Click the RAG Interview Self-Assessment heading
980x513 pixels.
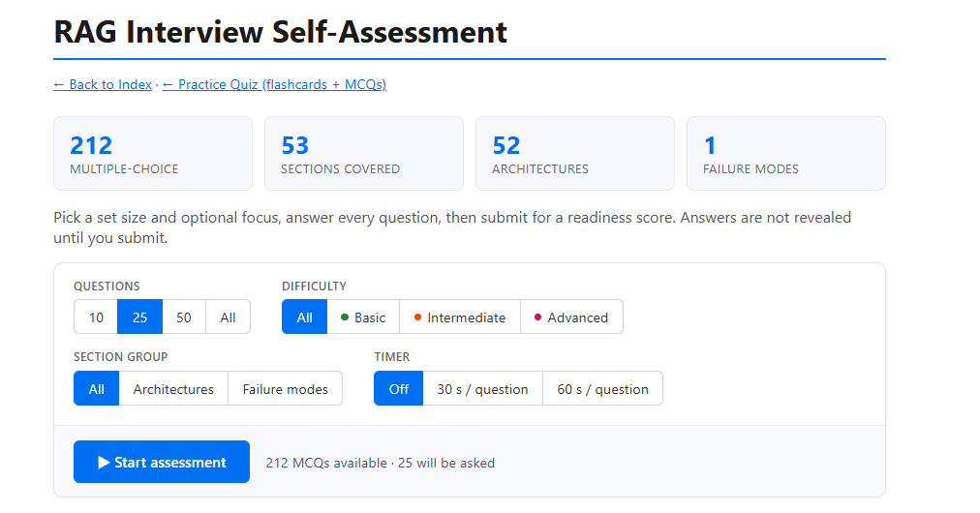pos(280,32)
